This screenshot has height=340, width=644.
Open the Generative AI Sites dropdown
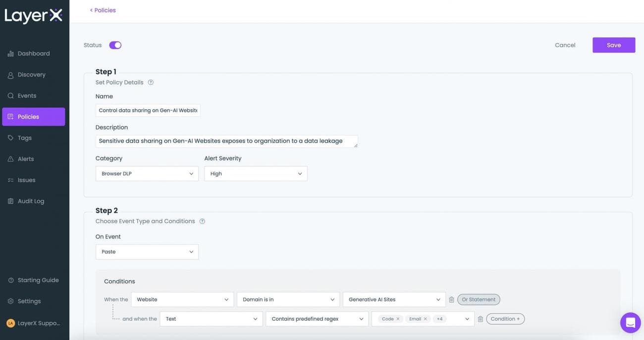tap(394, 298)
